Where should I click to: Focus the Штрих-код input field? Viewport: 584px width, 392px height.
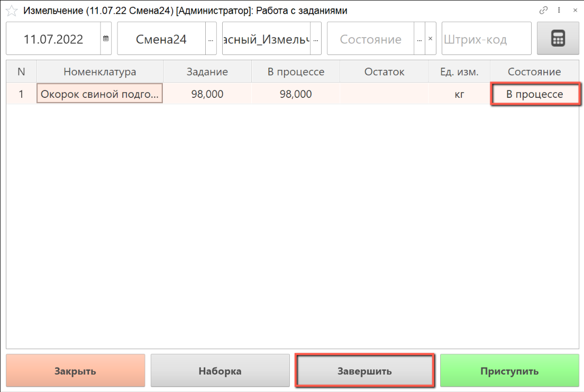click(x=486, y=39)
